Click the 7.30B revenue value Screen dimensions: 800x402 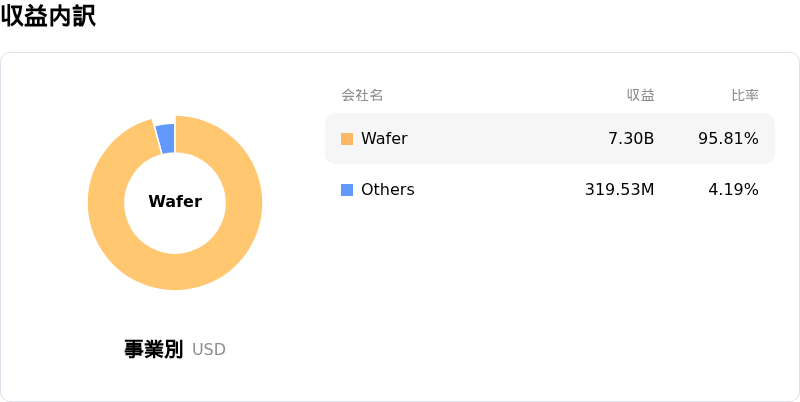point(631,139)
